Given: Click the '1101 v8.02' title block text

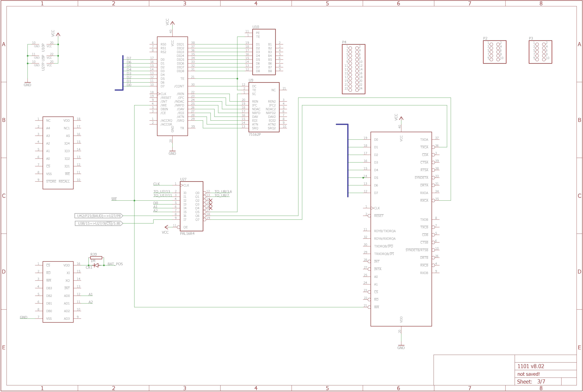Looking at the screenshot, I should point(531,366).
